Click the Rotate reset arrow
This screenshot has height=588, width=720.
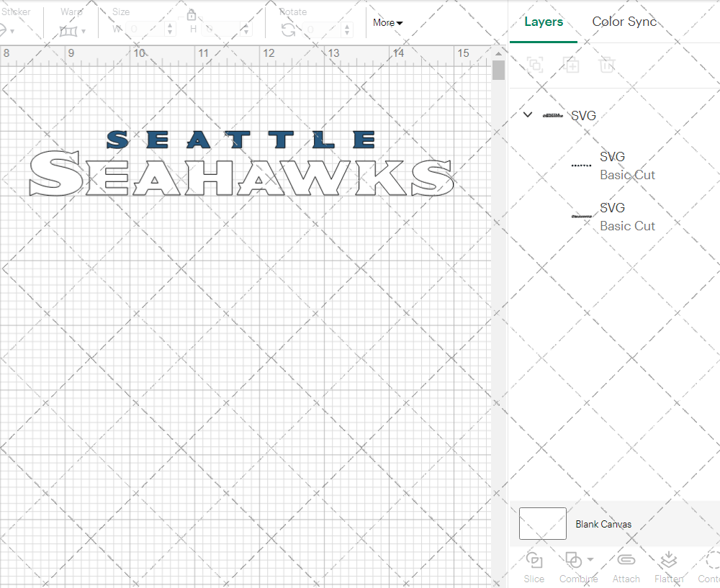point(287,30)
